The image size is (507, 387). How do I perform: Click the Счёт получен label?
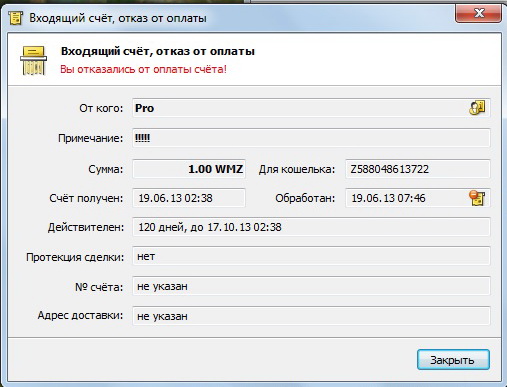coord(86,198)
